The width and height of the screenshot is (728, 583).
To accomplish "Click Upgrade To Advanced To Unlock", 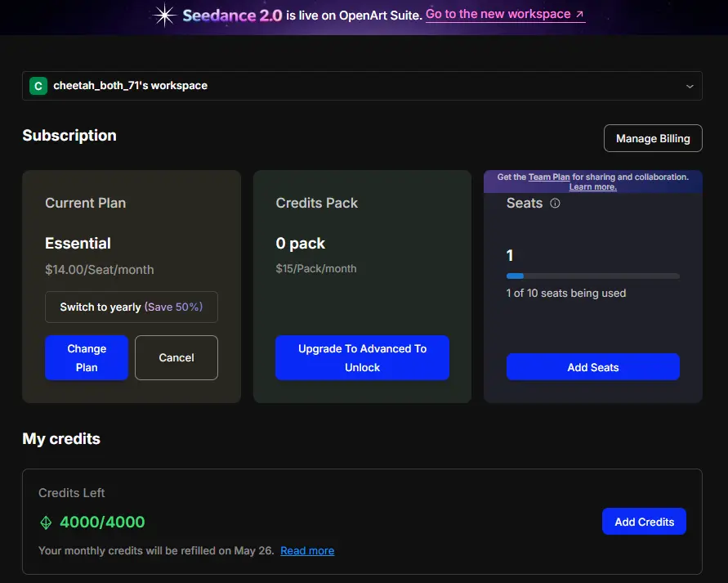I will pos(362,357).
